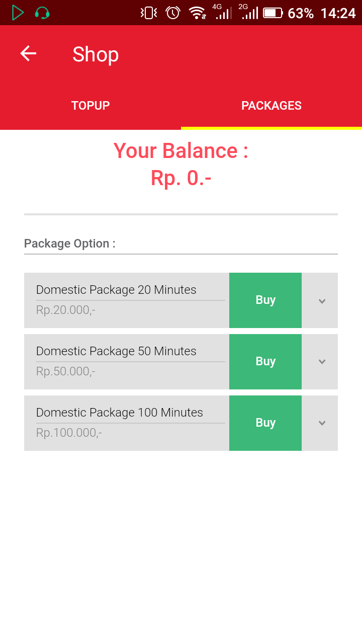Tap the 4G signal strength icon

pyautogui.click(x=223, y=13)
